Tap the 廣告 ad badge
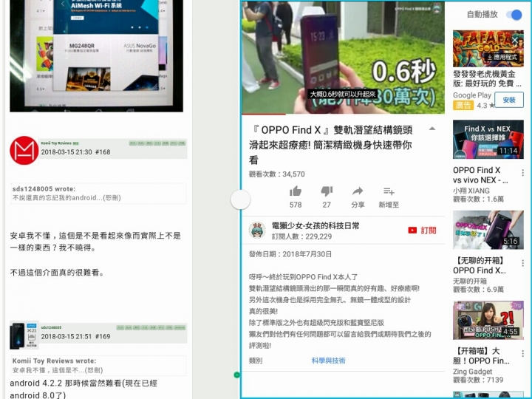 [x=463, y=105]
